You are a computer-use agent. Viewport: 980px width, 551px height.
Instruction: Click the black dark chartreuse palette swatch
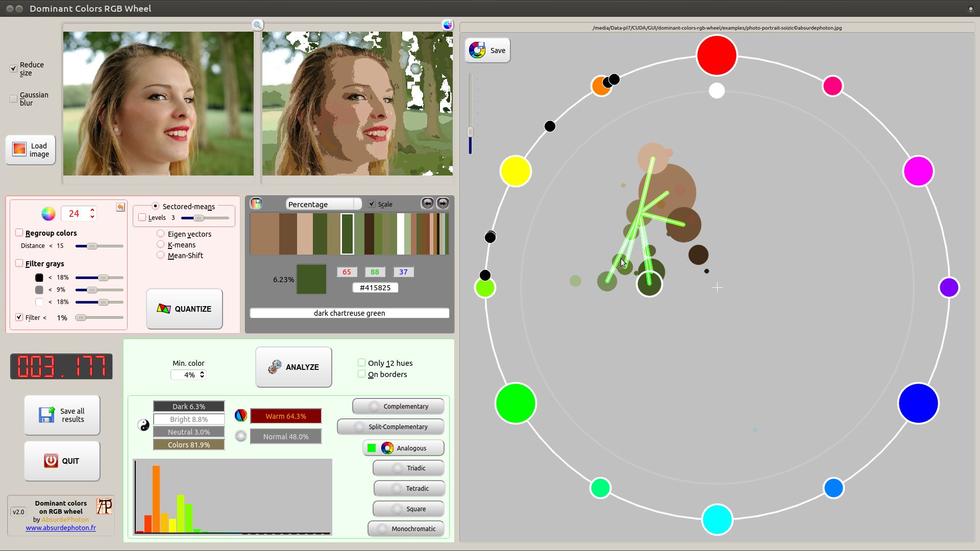pos(347,234)
